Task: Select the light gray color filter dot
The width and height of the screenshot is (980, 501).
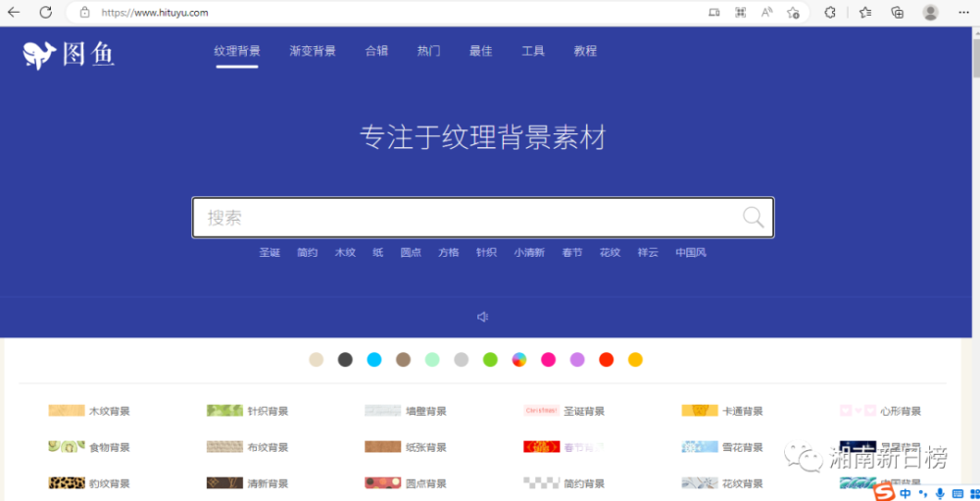Action: point(462,360)
